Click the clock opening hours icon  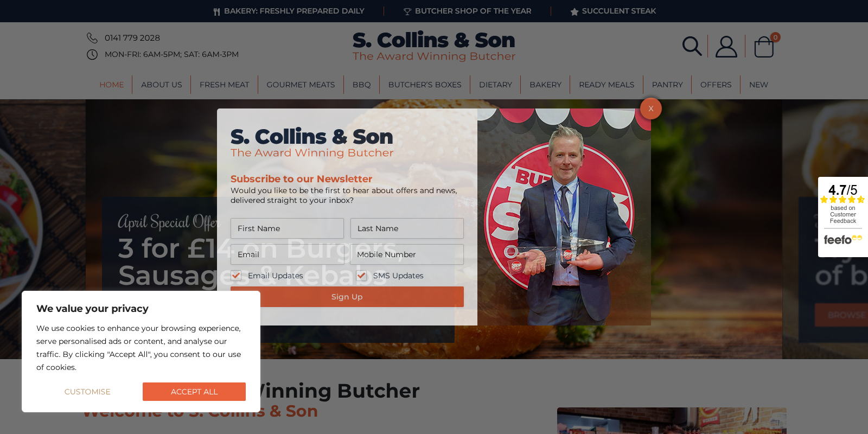[92, 54]
